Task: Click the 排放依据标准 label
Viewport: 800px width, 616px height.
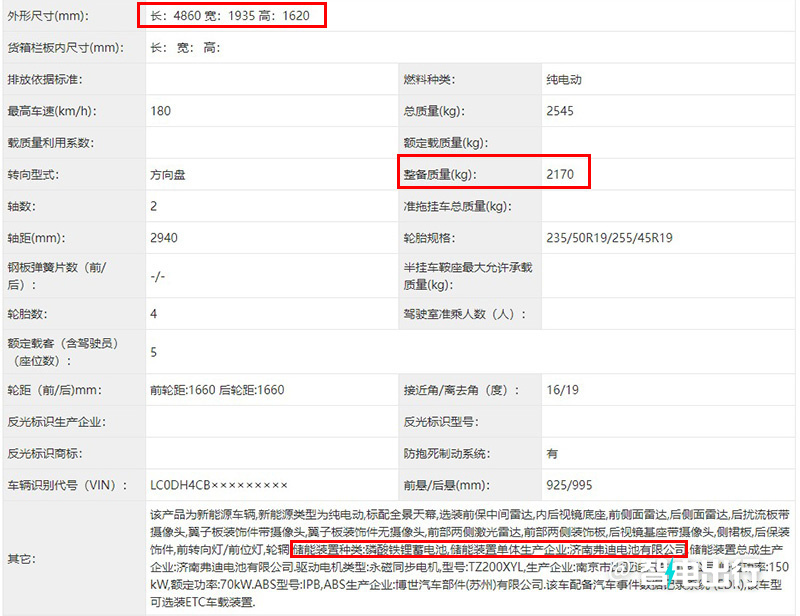Action: click(45, 80)
